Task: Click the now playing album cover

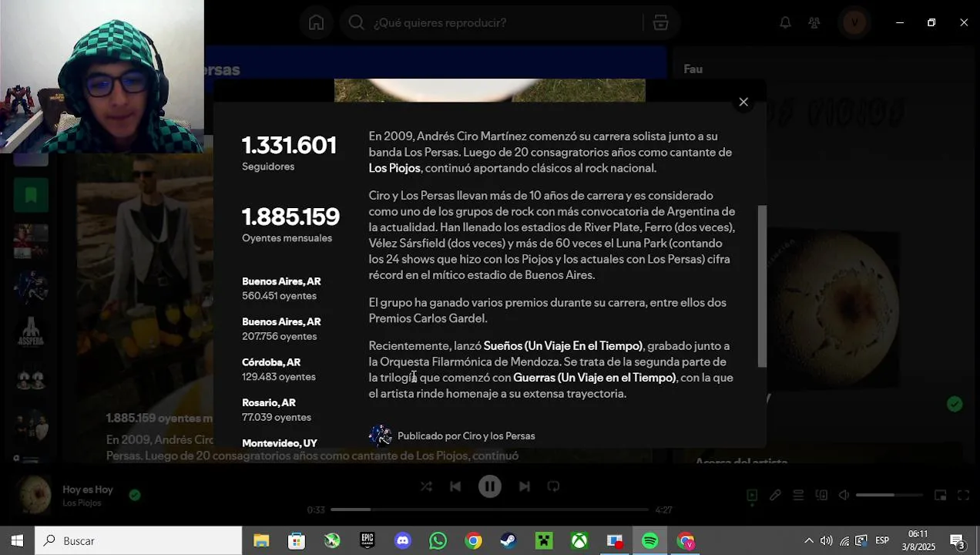Action: (35, 495)
